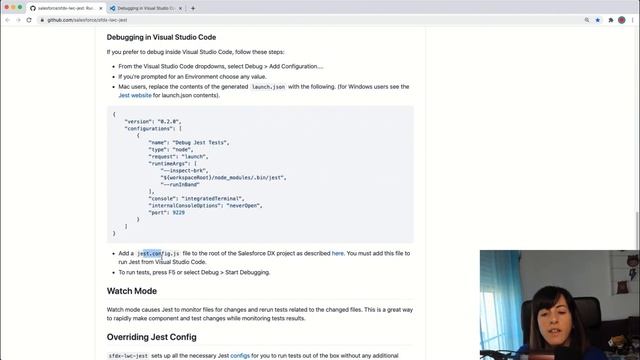This screenshot has width=640, height=360.
Task: Go back with the browser back arrow
Action: 7,20
